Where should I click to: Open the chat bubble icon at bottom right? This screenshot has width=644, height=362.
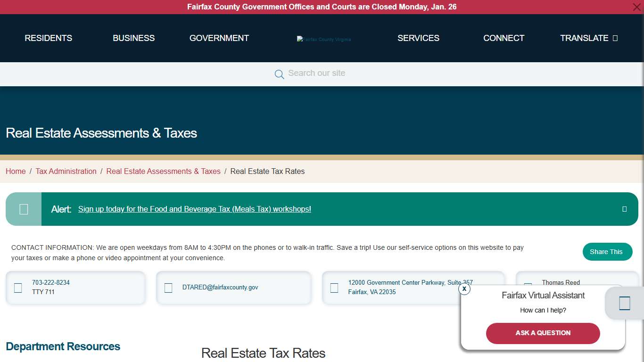tap(624, 303)
